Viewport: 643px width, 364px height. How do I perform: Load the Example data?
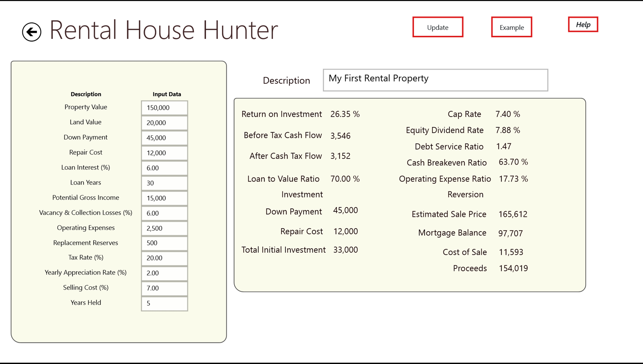(511, 27)
